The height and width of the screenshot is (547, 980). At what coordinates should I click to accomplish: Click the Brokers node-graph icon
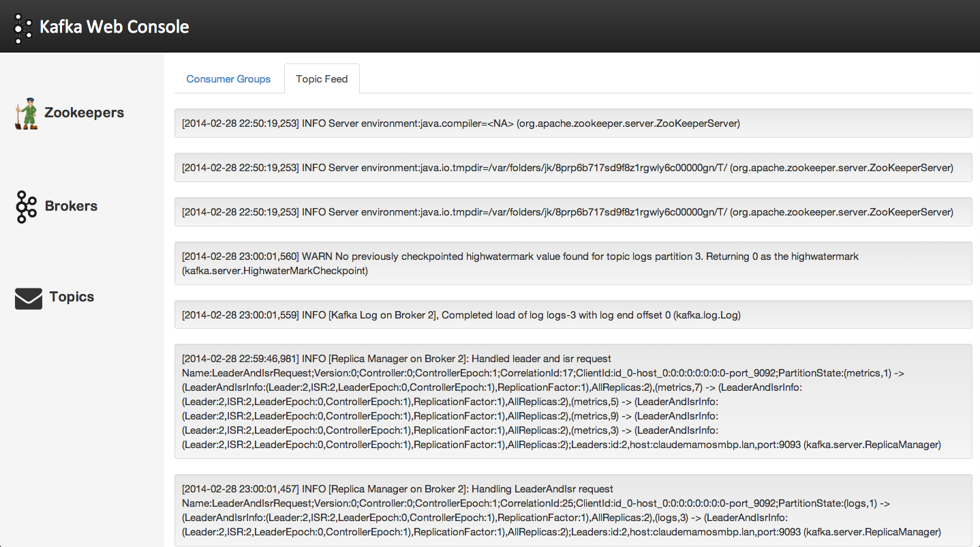(x=26, y=207)
